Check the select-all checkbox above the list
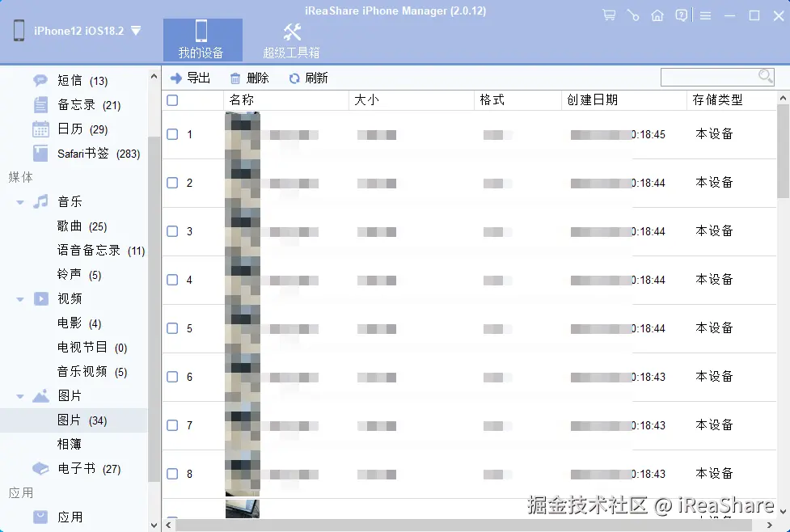The height and width of the screenshot is (532, 790). (173, 99)
